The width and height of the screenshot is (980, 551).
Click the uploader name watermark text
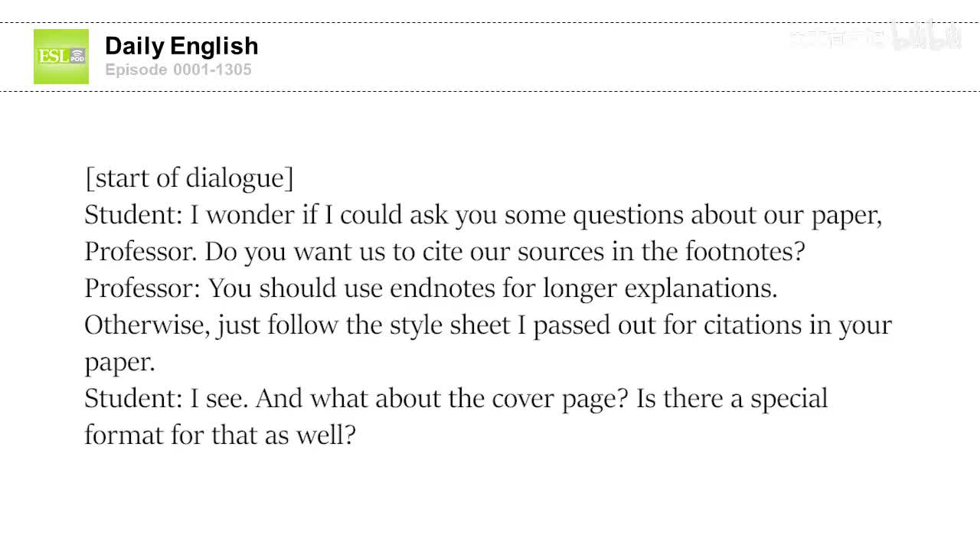836,38
